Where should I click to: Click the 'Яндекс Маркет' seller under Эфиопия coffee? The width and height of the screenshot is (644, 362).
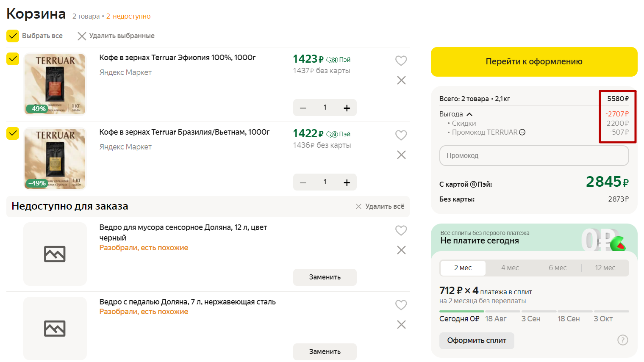click(x=125, y=72)
